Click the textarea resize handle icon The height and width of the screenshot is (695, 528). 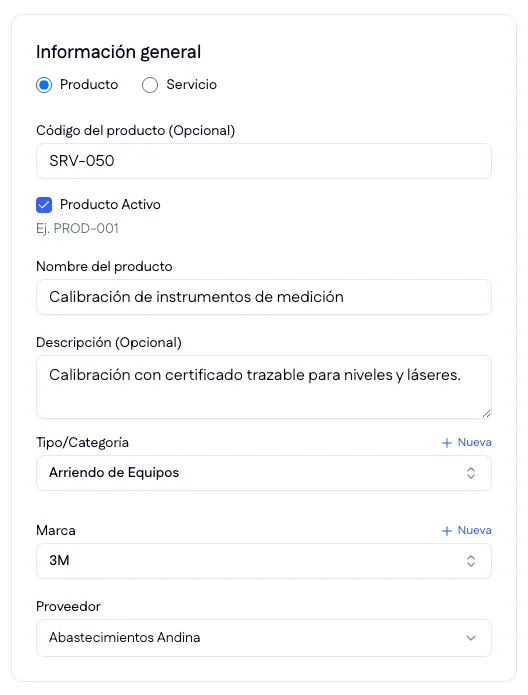coord(486,414)
